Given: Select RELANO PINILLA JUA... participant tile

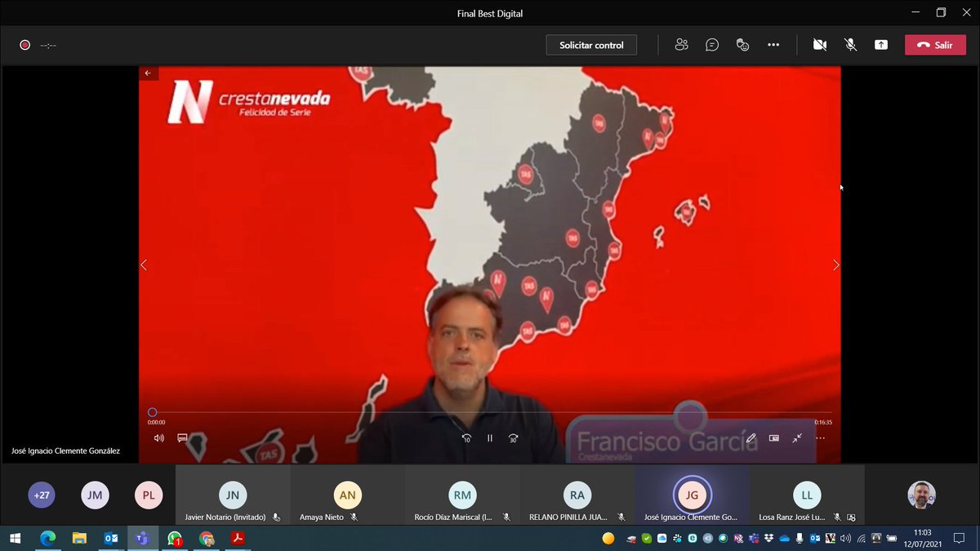Looking at the screenshot, I should (x=577, y=495).
